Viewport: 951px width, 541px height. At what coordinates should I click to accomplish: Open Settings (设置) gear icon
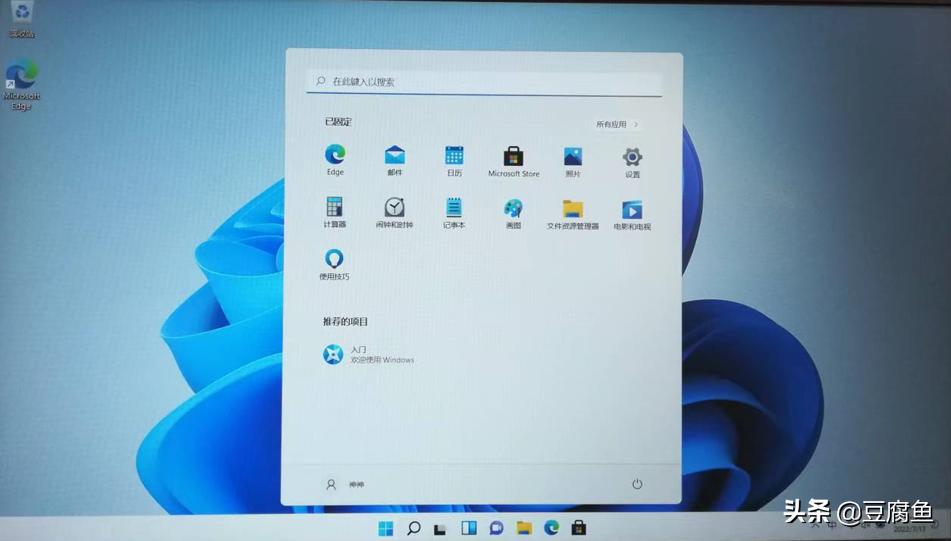pyautogui.click(x=632, y=162)
